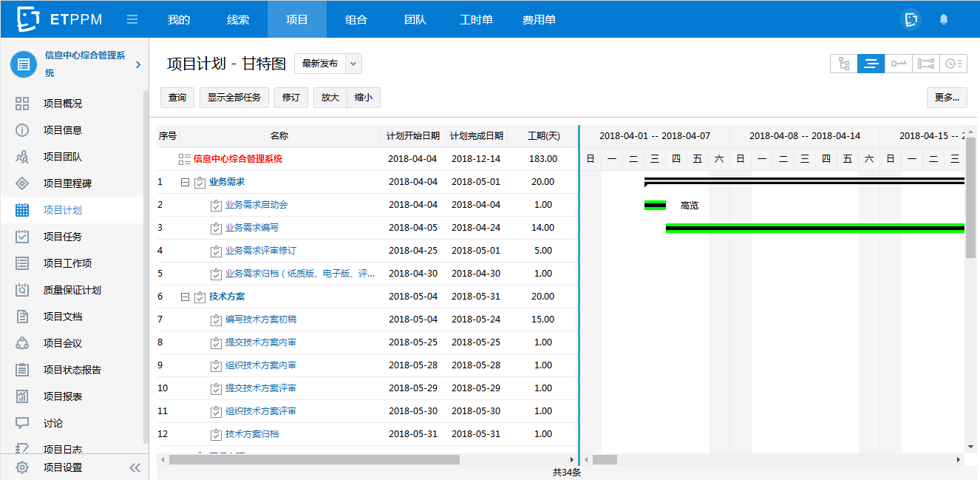Zoom out with 缩小 button
Screen dimensions: 980x480
364,98
